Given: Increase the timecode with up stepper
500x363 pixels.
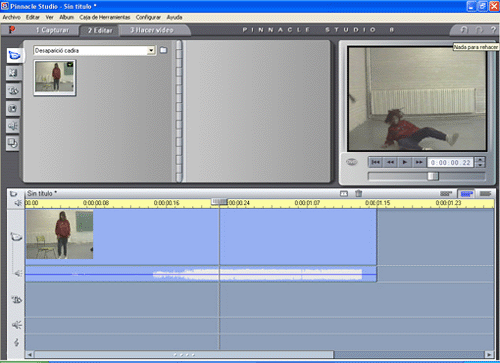Looking at the screenshot, I should (480, 160).
